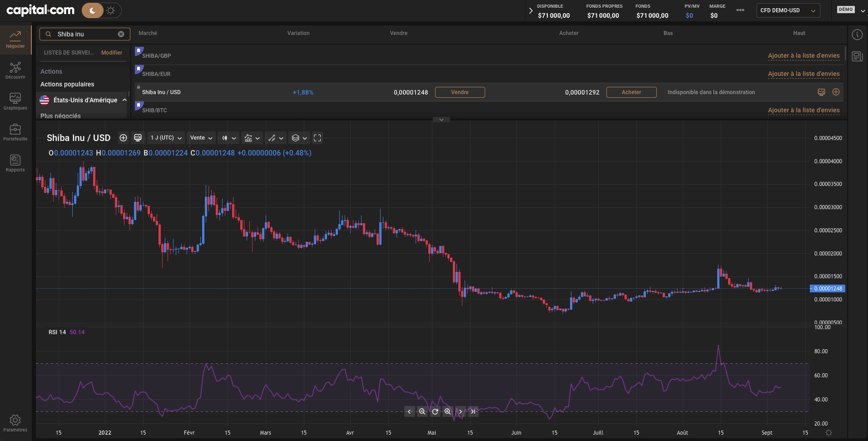The height and width of the screenshot is (441, 868).
Task: Zoom in the chart
Action: (x=448, y=411)
